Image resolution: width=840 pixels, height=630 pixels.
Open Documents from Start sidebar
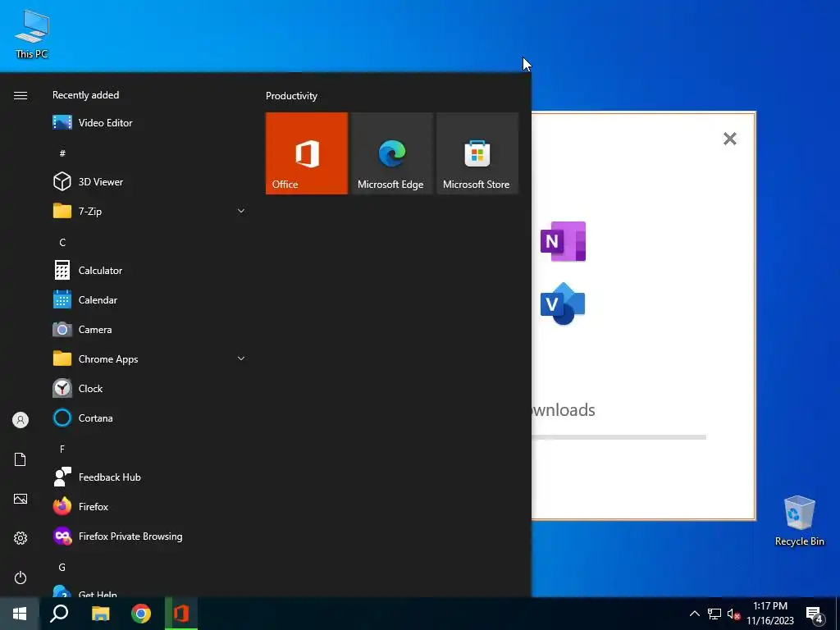[x=21, y=459]
